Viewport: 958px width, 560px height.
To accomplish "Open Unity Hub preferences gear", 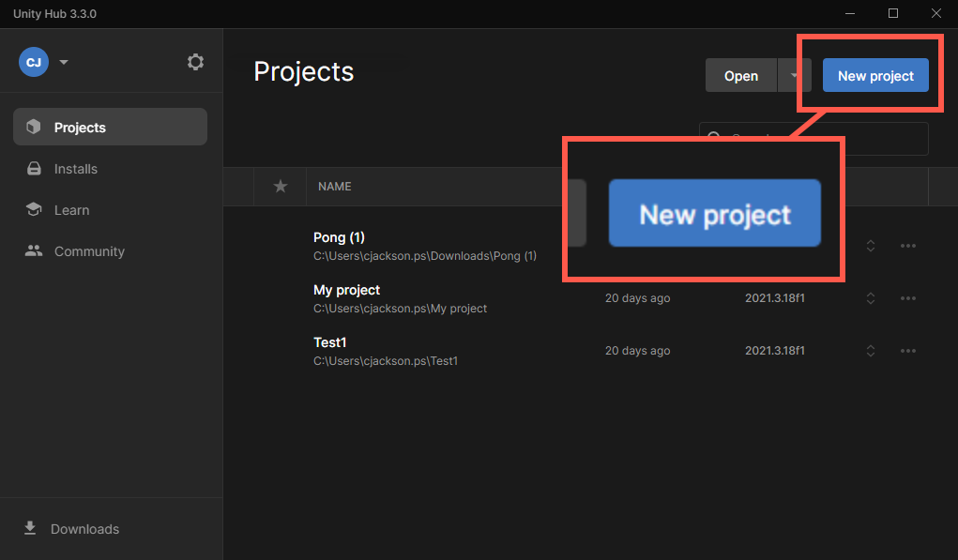I will (195, 62).
